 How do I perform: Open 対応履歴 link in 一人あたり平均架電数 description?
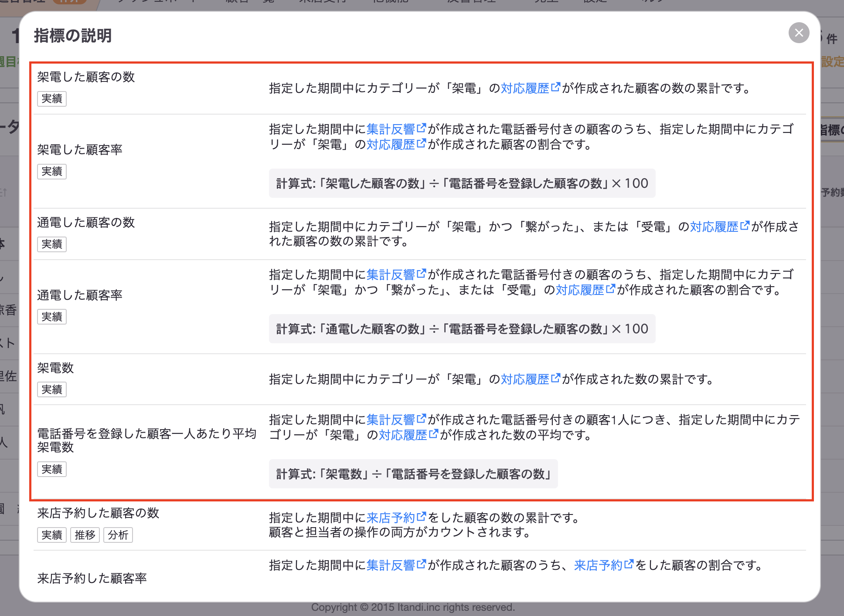[408, 435]
